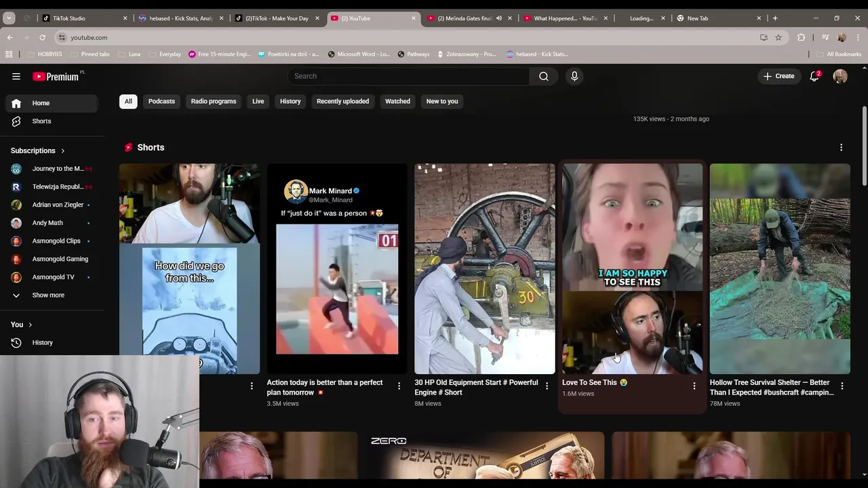The width and height of the screenshot is (868, 488).
Task: Reload the page in the browser
Action: tap(42, 37)
